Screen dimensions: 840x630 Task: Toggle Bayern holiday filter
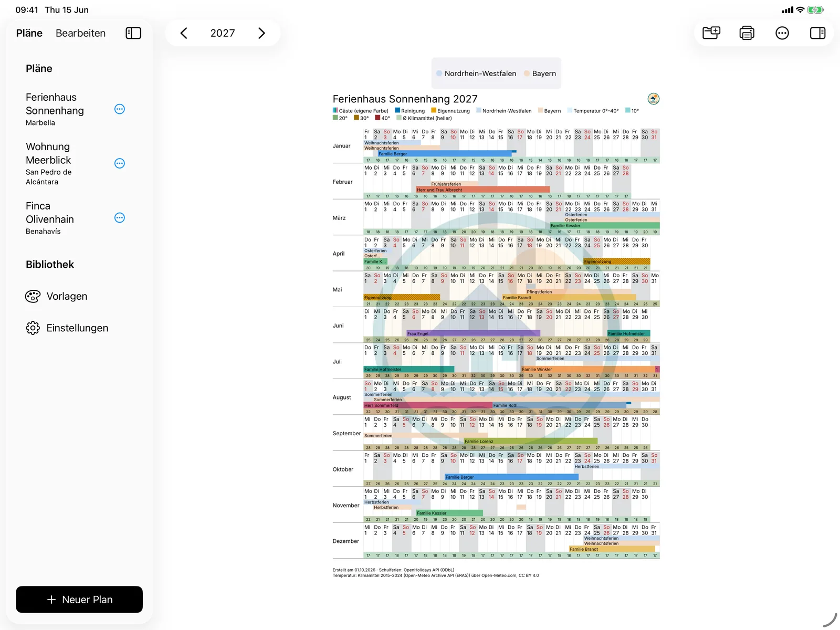540,73
